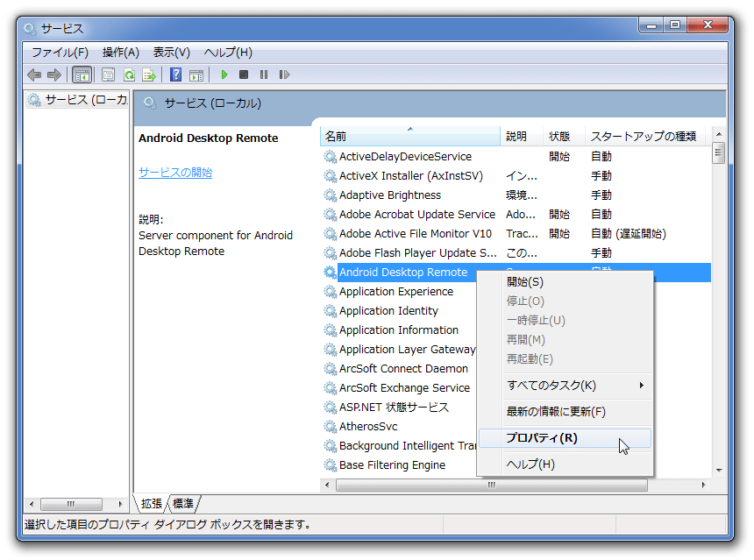754x560 pixels.
Task: Click the gear icon of Android Desktop Remote
Action: click(330, 272)
